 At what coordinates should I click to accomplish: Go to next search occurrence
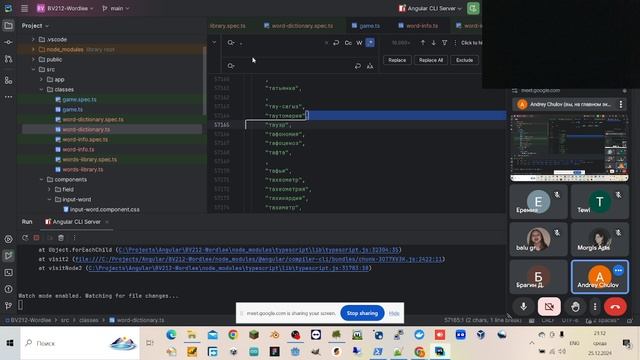433,42
